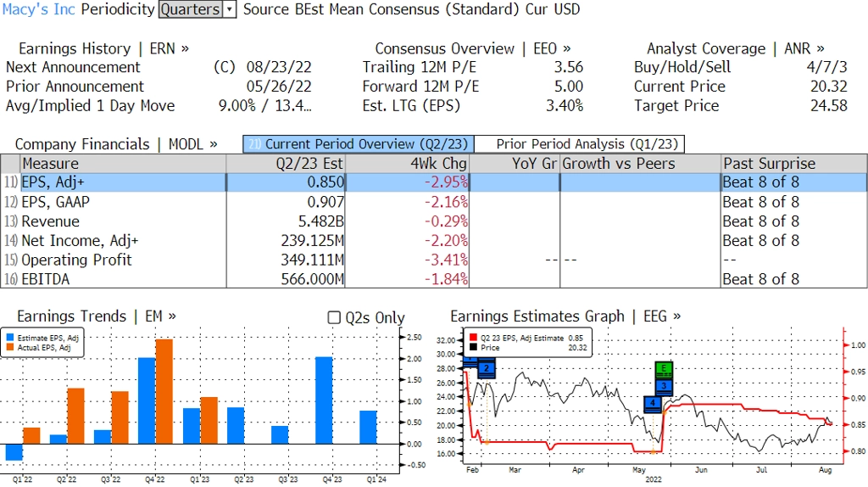Click Operating Profit 4Wk change -3.41%
This screenshot has width=868, height=487.
pos(446,260)
